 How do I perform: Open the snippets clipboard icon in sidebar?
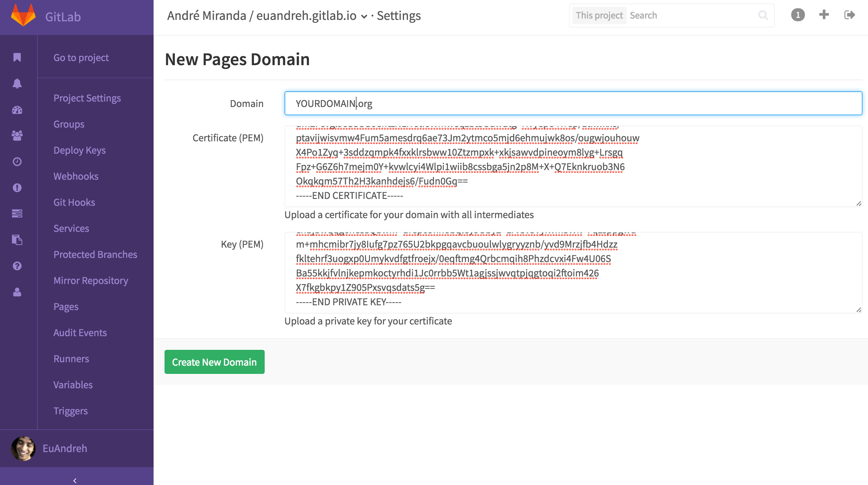[x=17, y=239]
